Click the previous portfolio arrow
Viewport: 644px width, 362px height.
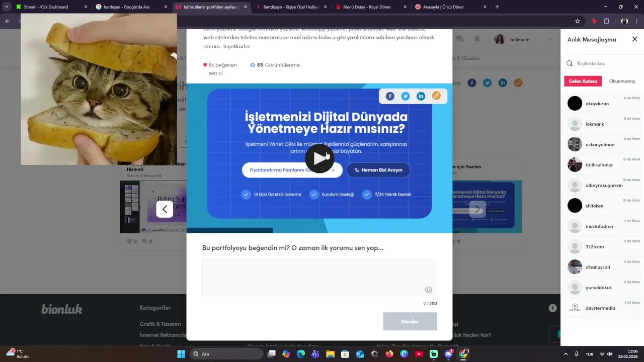[165, 209]
